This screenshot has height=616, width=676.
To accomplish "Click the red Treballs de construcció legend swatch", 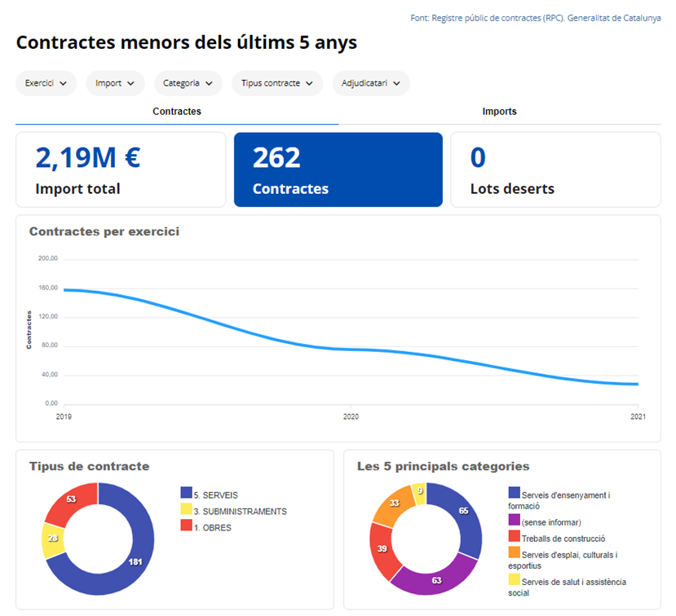I will pos(514,537).
